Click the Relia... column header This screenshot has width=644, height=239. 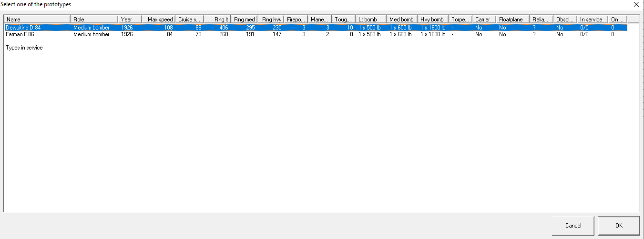pyautogui.click(x=542, y=20)
